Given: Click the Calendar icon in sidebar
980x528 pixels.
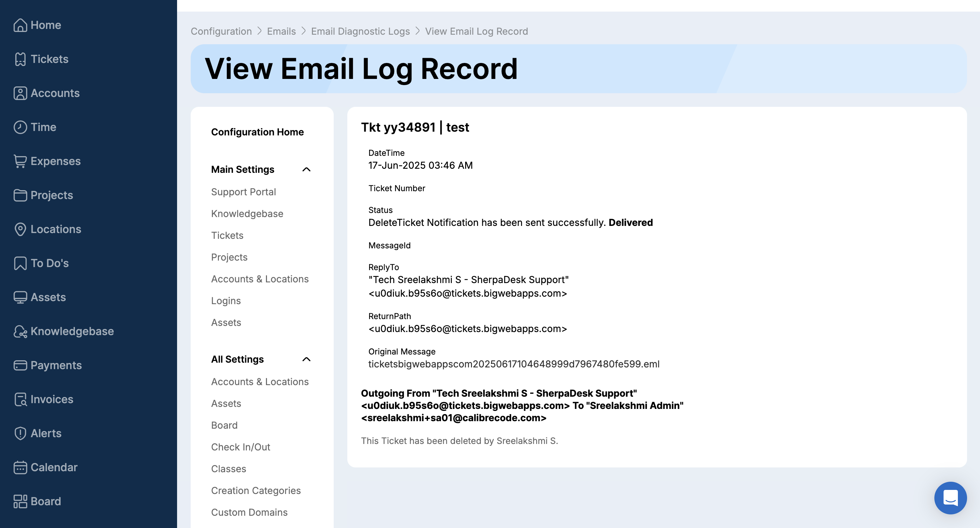Looking at the screenshot, I should click(x=20, y=467).
